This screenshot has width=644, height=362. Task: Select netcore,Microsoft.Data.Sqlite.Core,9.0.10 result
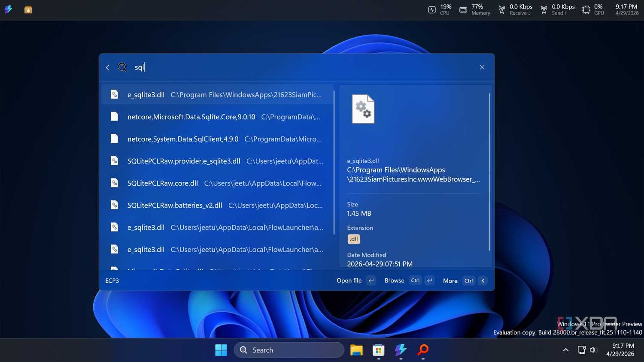pyautogui.click(x=217, y=117)
